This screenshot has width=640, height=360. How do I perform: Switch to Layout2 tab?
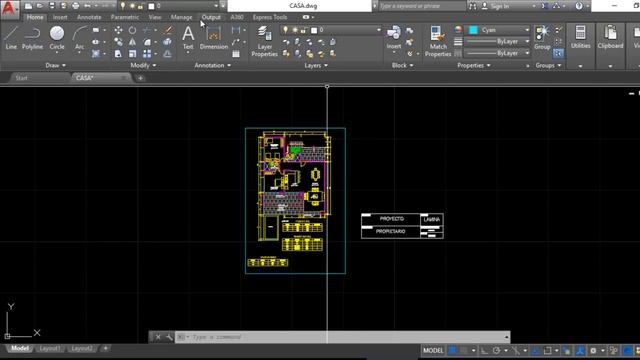click(82, 349)
